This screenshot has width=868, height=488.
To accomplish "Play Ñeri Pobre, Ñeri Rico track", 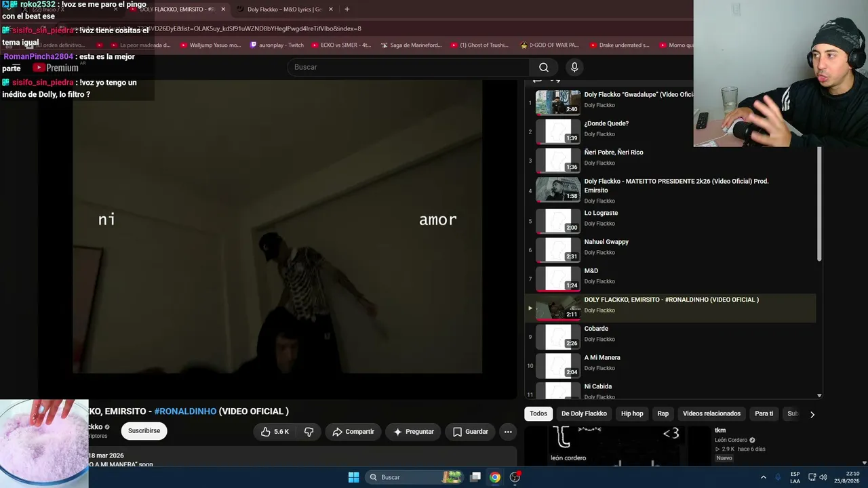I will click(x=670, y=161).
